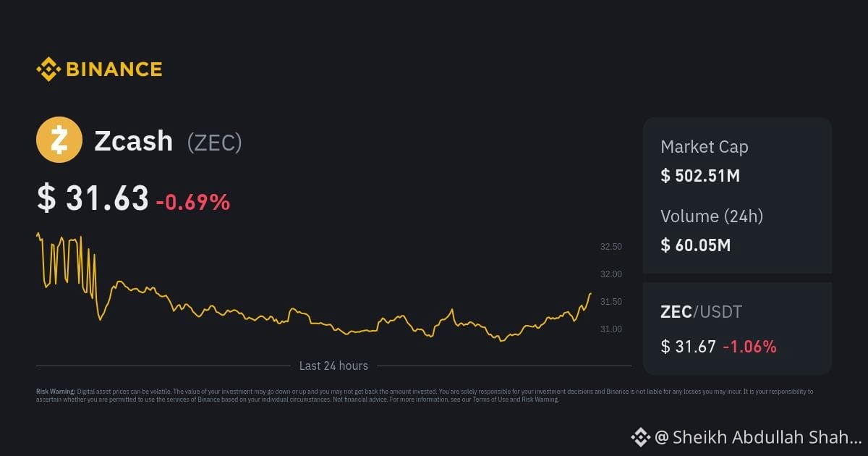Open the ZEC/USDT trading pair
The height and width of the screenshot is (456, 868).
click(702, 312)
